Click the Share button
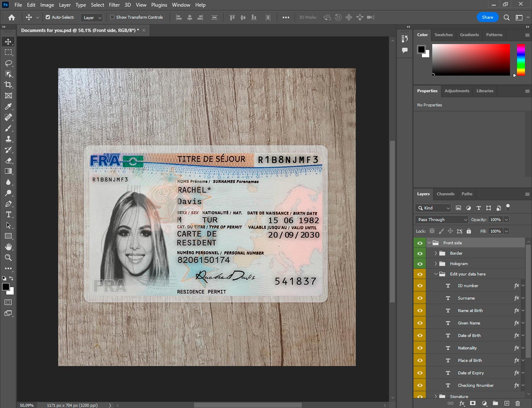This screenshot has width=532, height=408. tap(487, 17)
